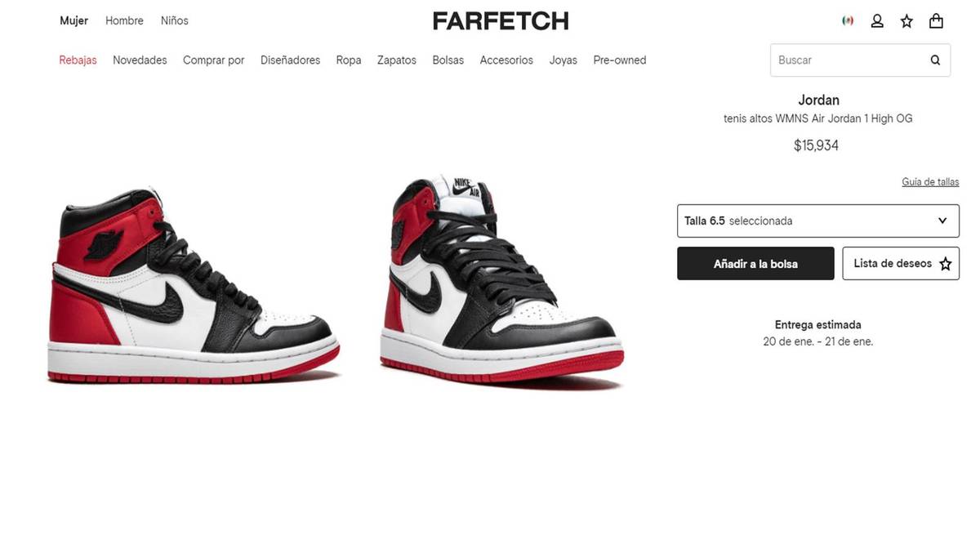
Task: Open the wishlist star icon in header
Action: click(x=906, y=21)
